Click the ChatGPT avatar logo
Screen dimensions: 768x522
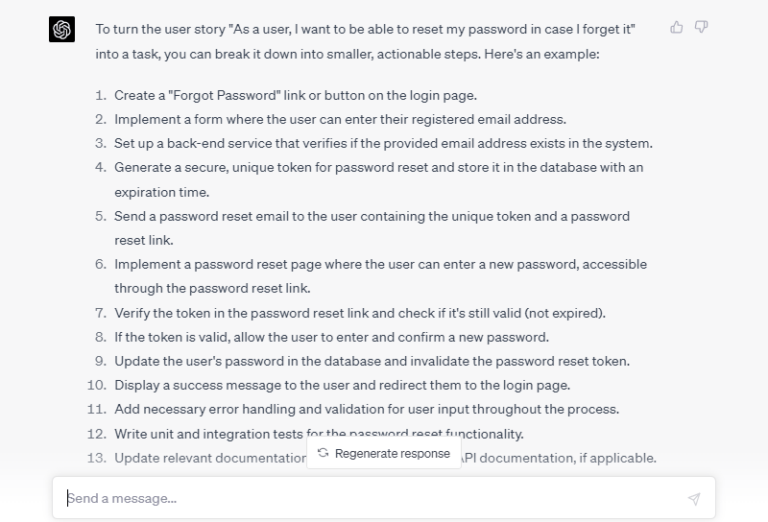[62, 30]
